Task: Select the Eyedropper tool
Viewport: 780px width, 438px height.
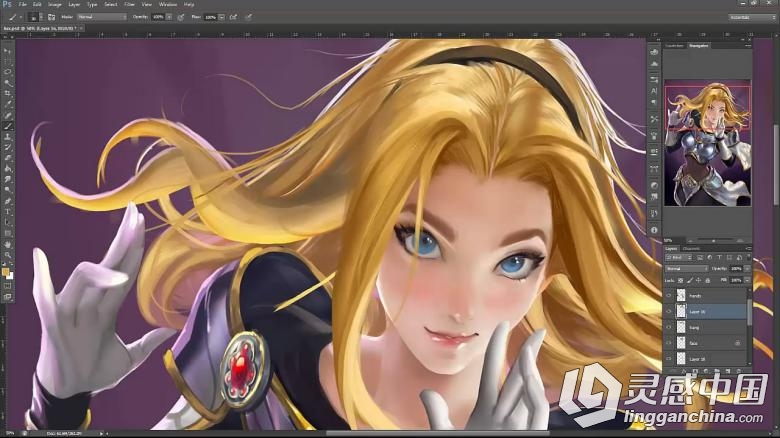Action: 7,104
